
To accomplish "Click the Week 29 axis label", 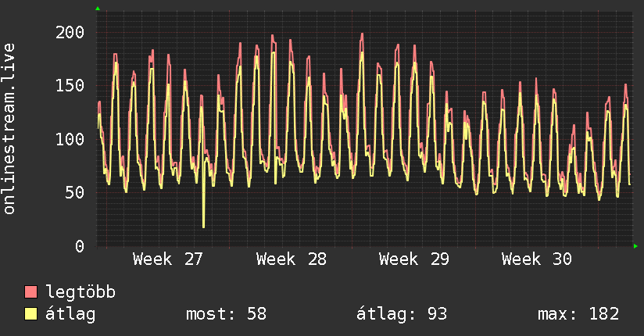I will pos(414,259).
